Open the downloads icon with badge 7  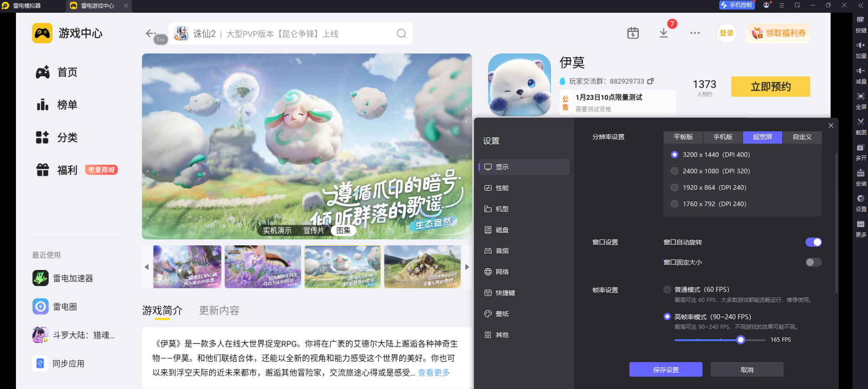tap(664, 33)
